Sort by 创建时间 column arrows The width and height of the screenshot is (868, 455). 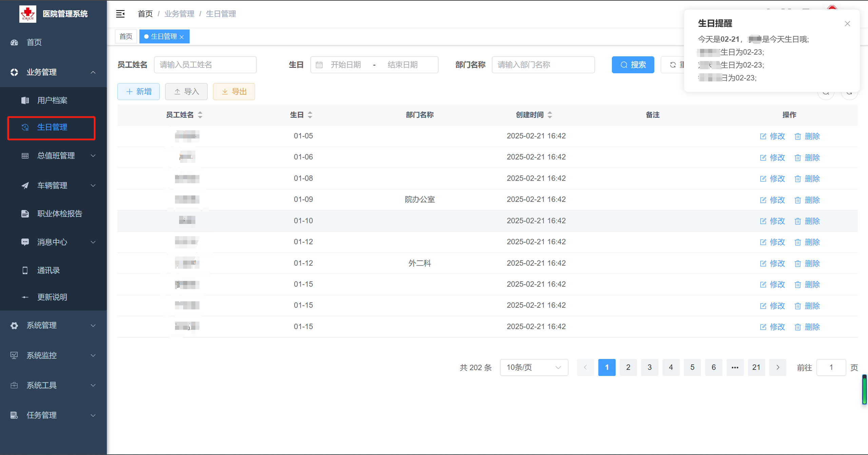click(549, 115)
